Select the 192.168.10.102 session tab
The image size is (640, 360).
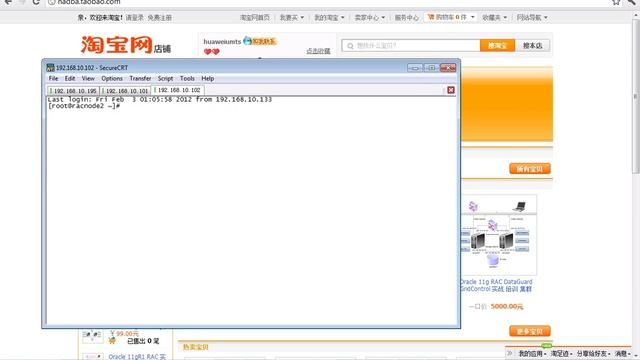pos(177,90)
